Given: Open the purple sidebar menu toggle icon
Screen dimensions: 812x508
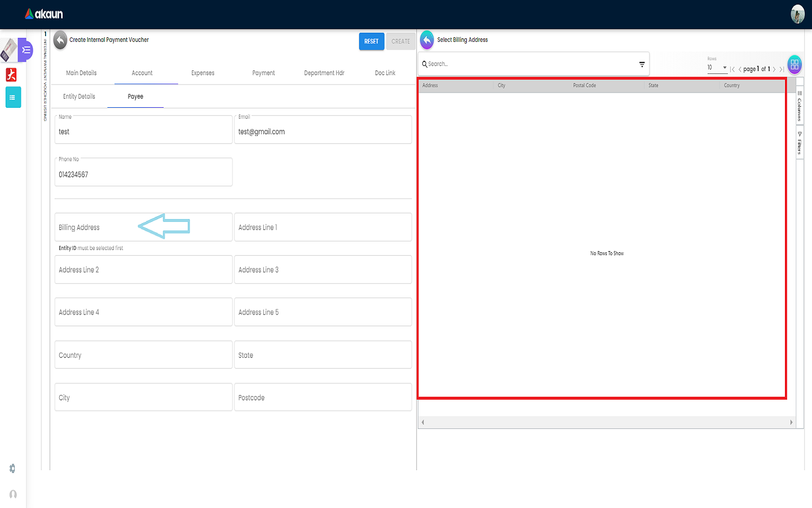Looking at the screenshot, I should tap(26, 50).
